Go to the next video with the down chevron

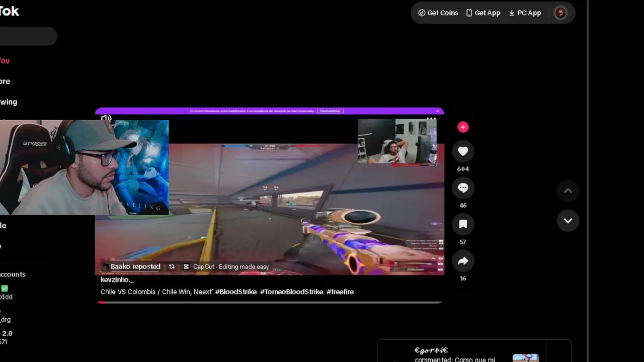568,221
